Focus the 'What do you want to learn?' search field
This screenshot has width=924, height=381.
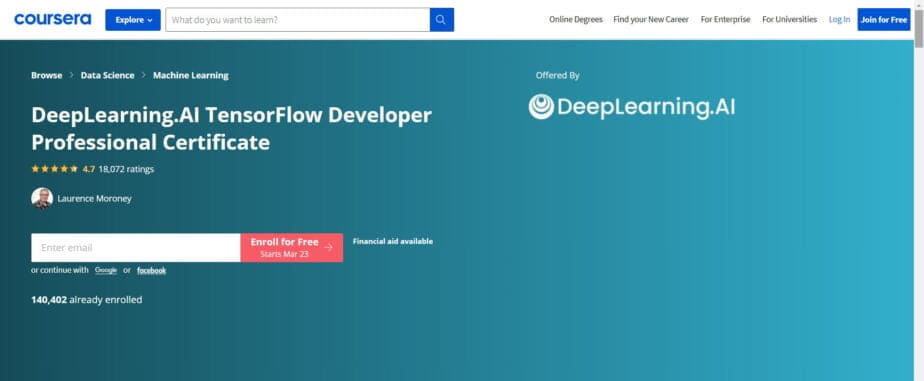coord(298,20)
